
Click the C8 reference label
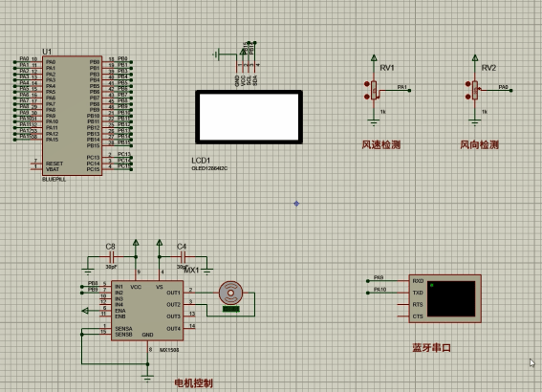pyautogui.click(x=110, y=247)
